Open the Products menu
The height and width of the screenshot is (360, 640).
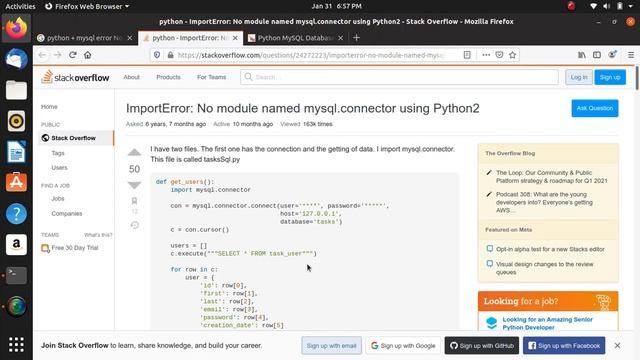point(168,77)
